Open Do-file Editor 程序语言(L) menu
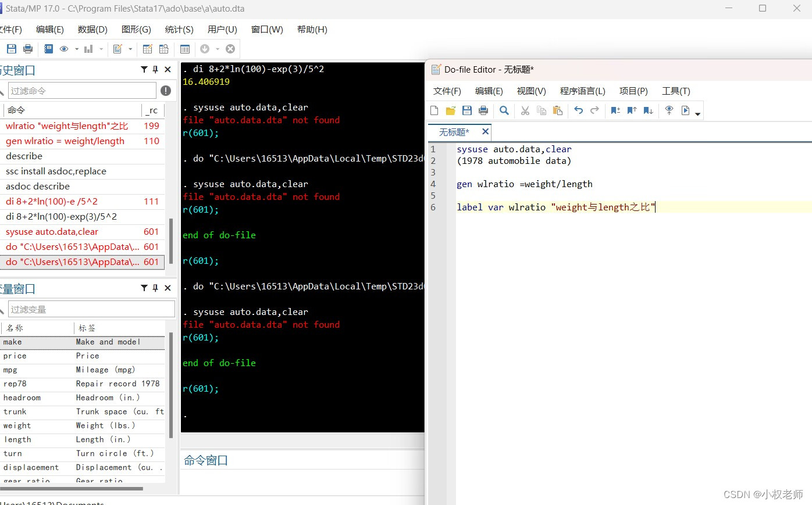Viewport: 812px width, 505px height. pos(582,91)
